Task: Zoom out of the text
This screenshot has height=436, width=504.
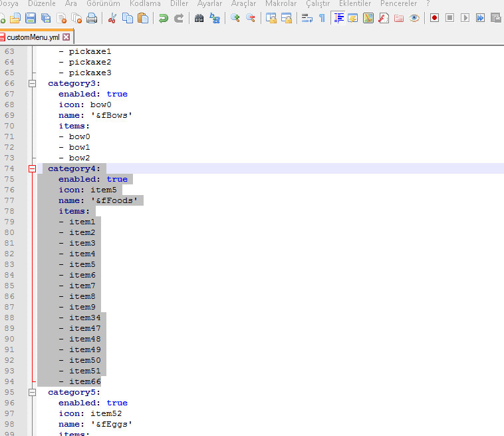Action: click(x=251, y=18)
